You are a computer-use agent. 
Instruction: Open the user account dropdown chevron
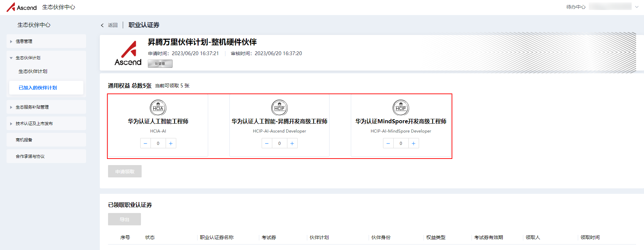[637, 7]
